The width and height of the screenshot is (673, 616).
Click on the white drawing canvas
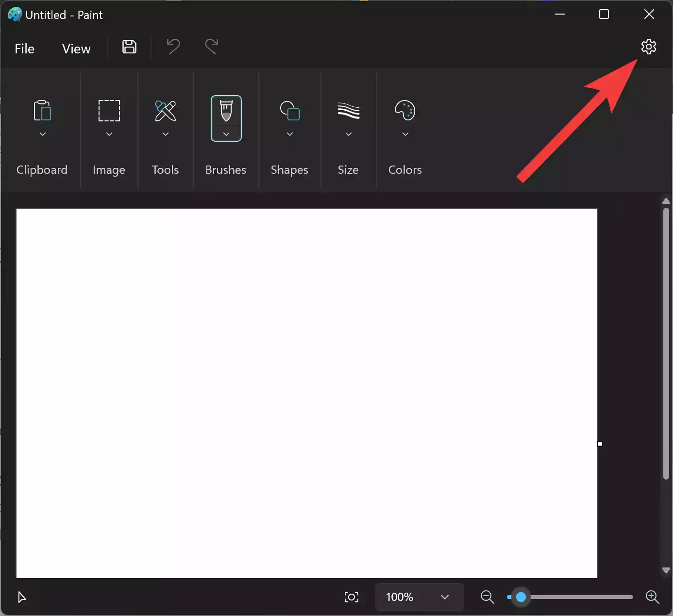306,393
